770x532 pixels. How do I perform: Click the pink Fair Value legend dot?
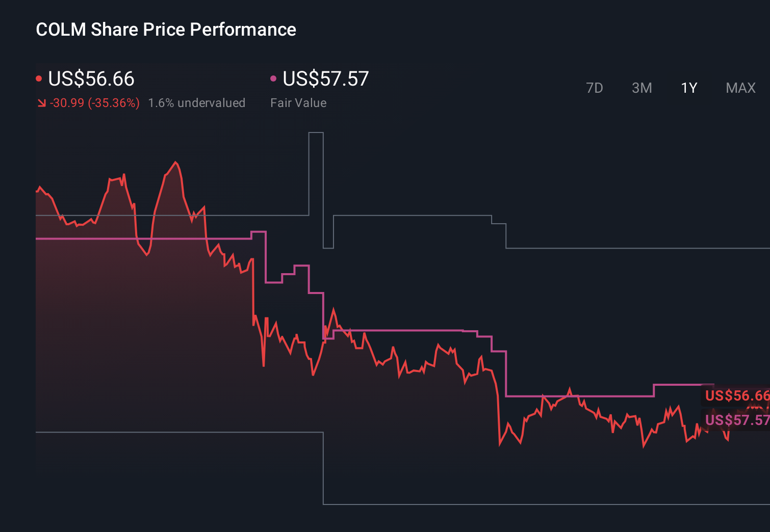point(274,78)
